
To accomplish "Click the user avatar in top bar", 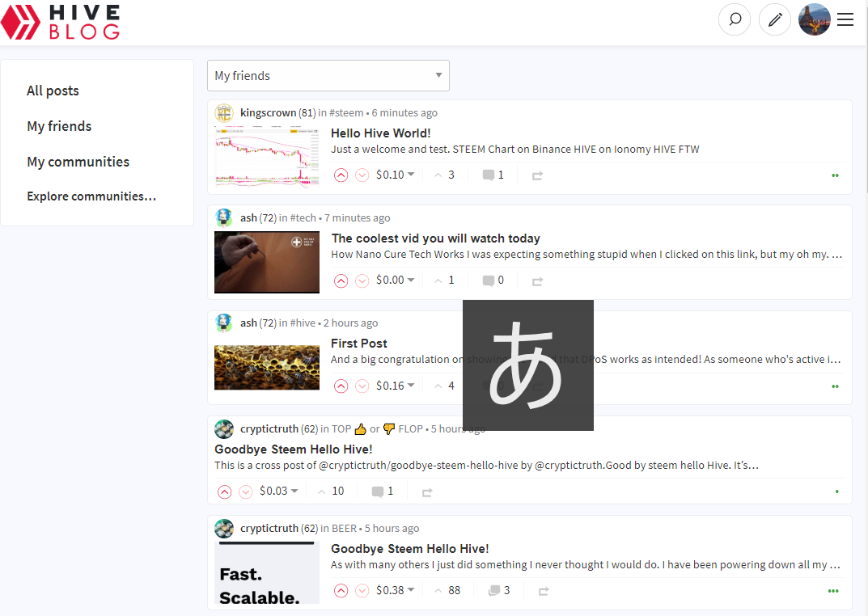I will pos(814,20).
